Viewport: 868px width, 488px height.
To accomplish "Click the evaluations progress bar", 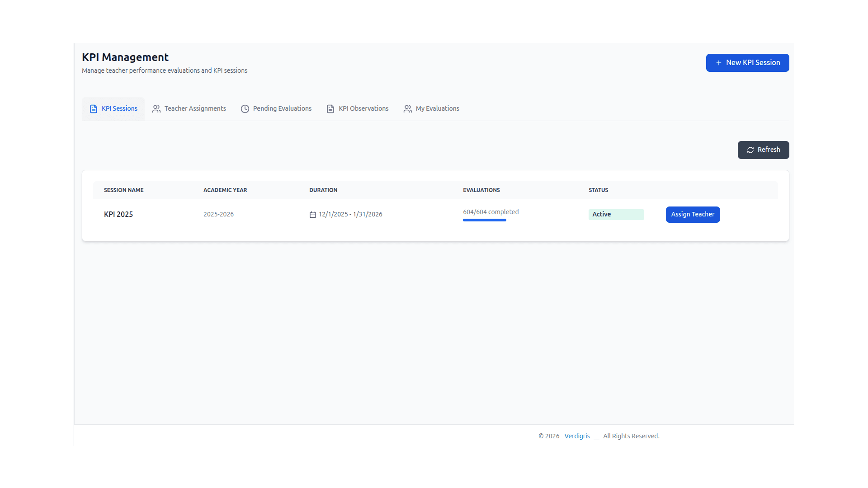I will [484, 220].
